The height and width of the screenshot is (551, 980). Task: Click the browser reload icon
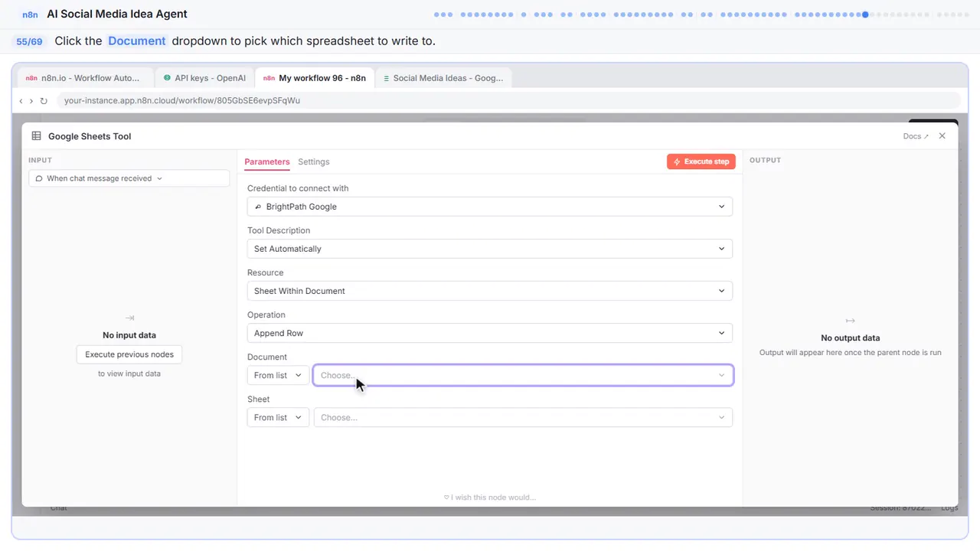[44, 101]
